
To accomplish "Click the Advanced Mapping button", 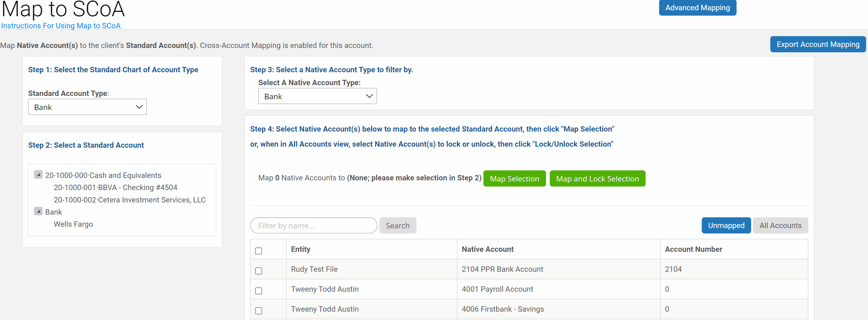I will click(699, 8).
